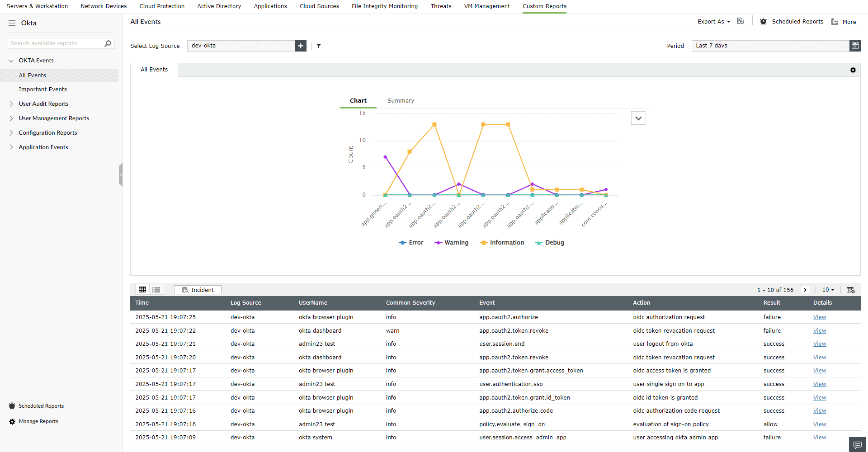
Task: Select the Chart tab
Action: tap(358, 101)
